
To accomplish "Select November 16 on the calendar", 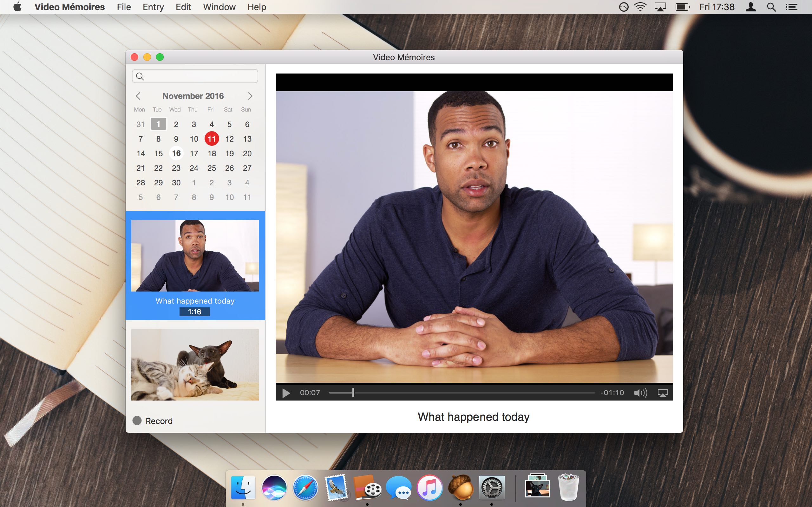I will [x=176, y=153].
